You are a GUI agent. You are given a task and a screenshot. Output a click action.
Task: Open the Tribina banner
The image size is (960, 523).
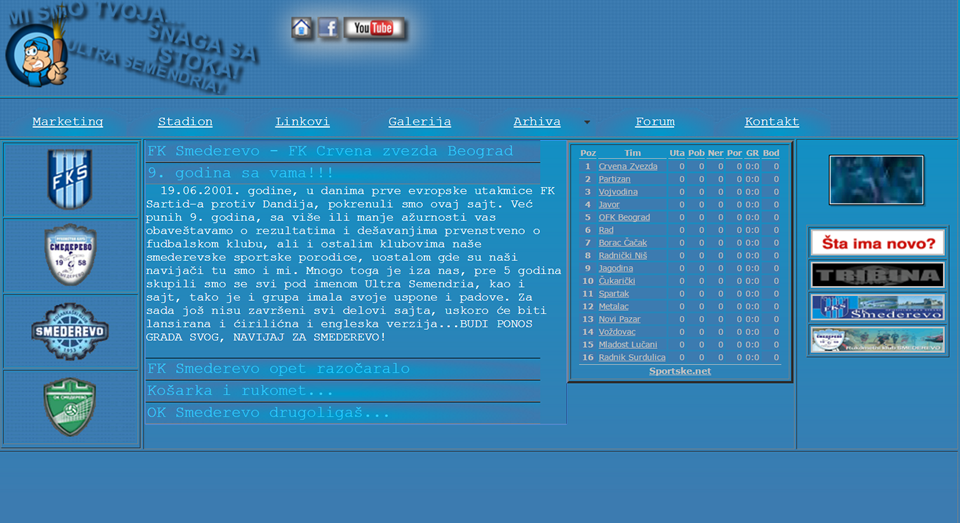point(877,275)
